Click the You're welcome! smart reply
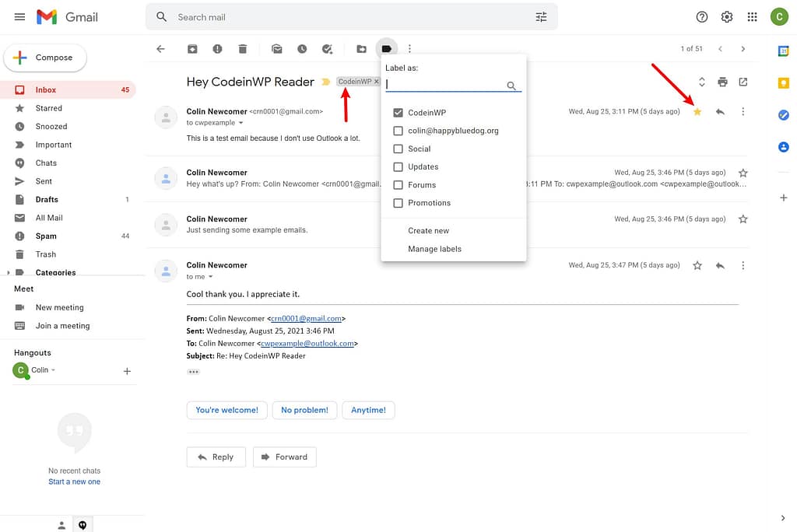This screenshot has height=532, width=797. [226, 410]
